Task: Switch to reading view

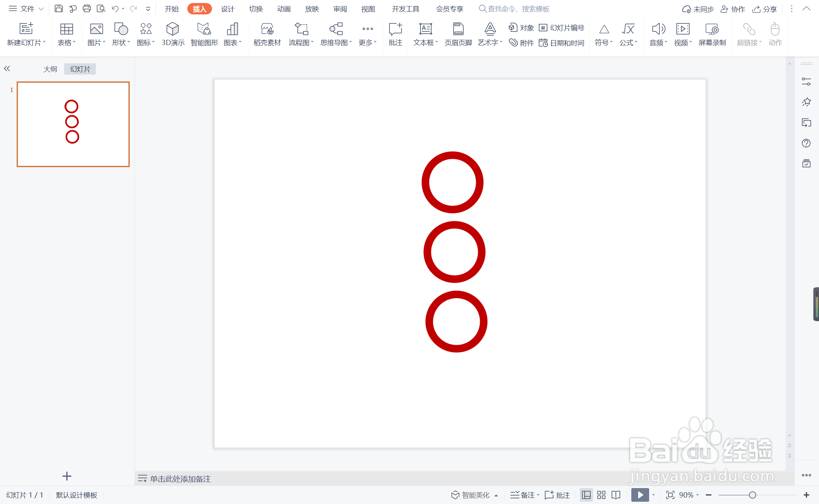Action: 616,495
